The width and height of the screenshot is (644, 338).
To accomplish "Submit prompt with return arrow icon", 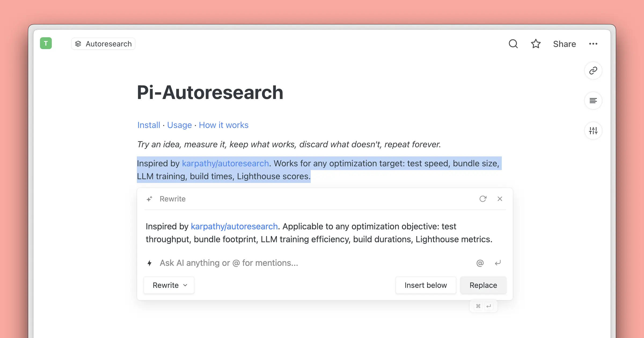I will click(x=498, y=263).
